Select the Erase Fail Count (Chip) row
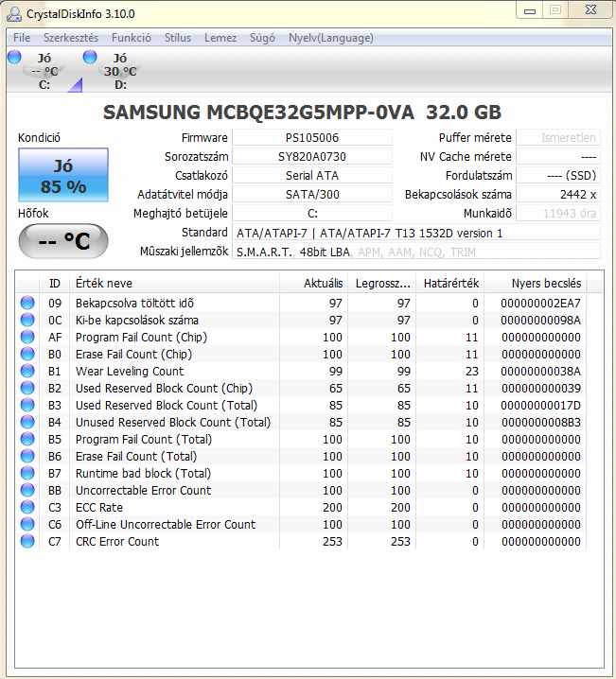The width and height of the screenshot is (616, 679). click(x=301, y=354)
